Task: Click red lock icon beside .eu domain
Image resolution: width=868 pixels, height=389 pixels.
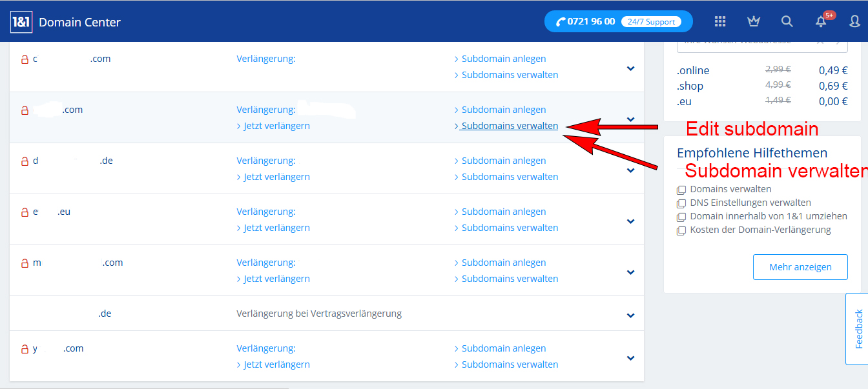Action: (x=25, y=212)
